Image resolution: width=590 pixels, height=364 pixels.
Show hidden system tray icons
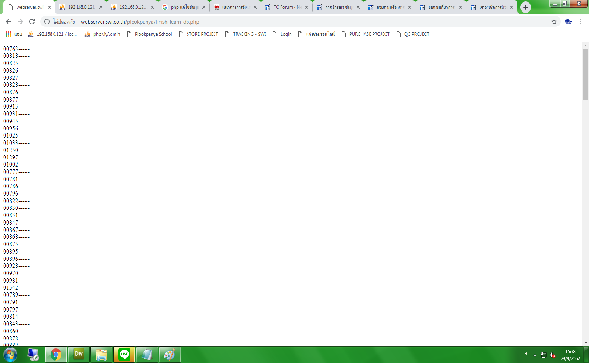(535, 355)
